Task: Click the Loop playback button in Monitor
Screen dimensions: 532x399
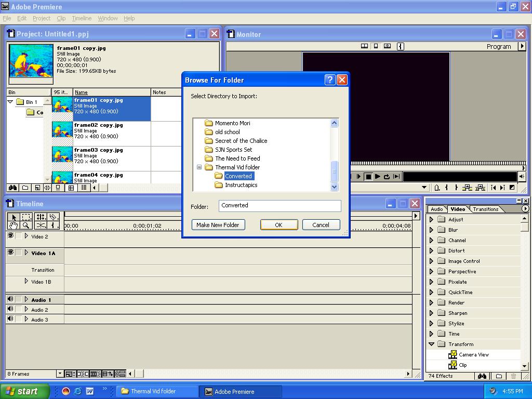Action: click(387, 177)
